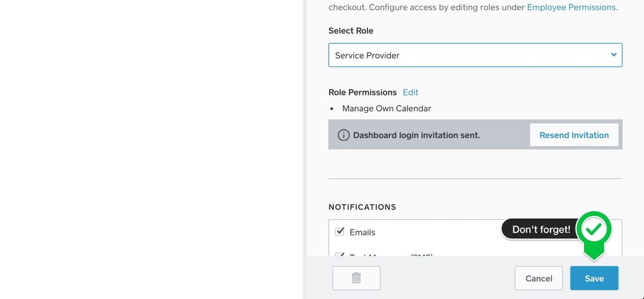Open the Employee Permissions link
This screenshot has width=644, height=299.
[x=571, y=7]
